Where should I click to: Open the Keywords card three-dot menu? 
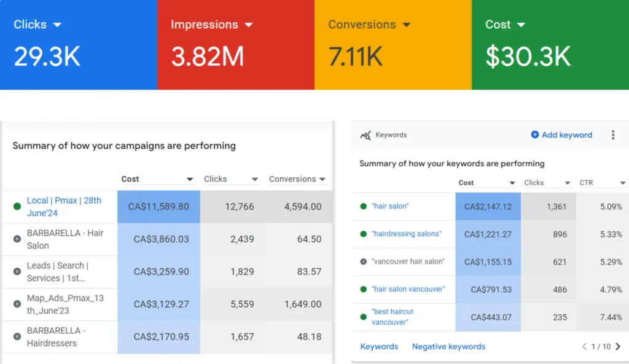612,135
